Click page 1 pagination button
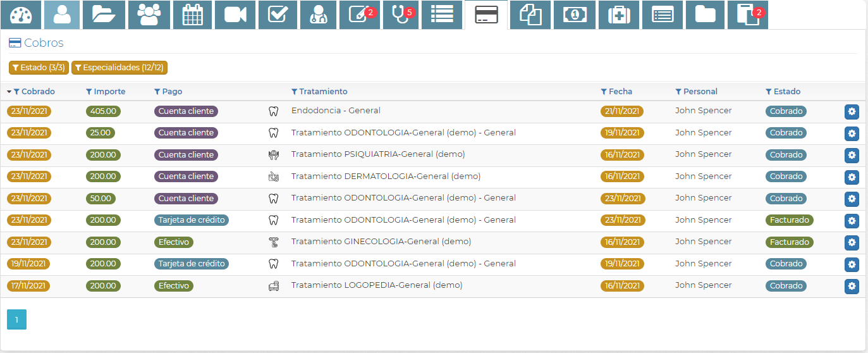This screenshot has height=353, width=868. tap(16, 319)
